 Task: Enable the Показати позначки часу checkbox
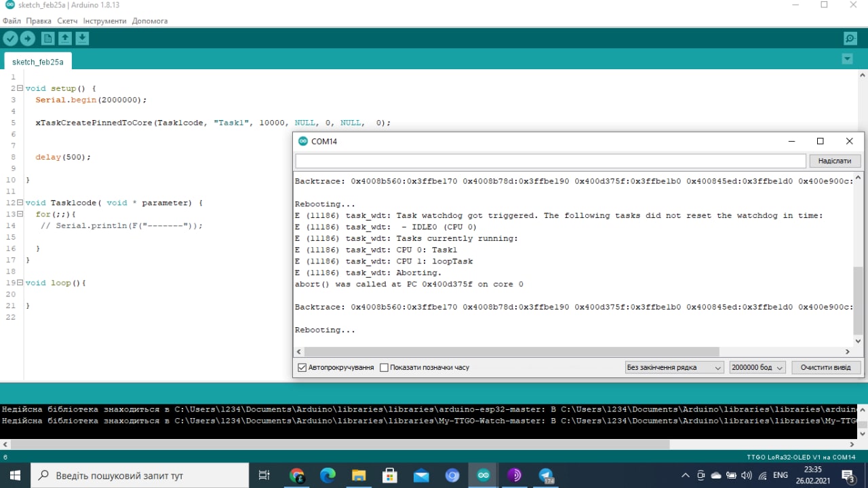(x=384, y=367)
